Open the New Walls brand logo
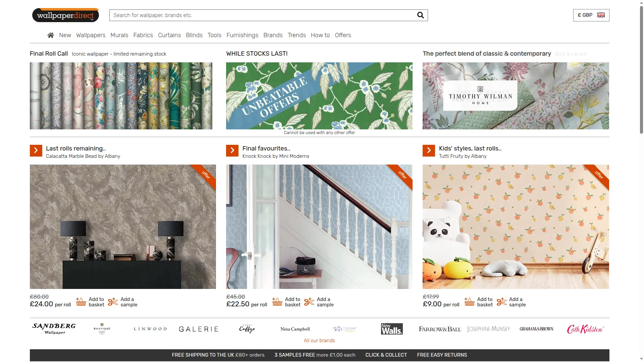Screen dimensions: 644x362 392,329
